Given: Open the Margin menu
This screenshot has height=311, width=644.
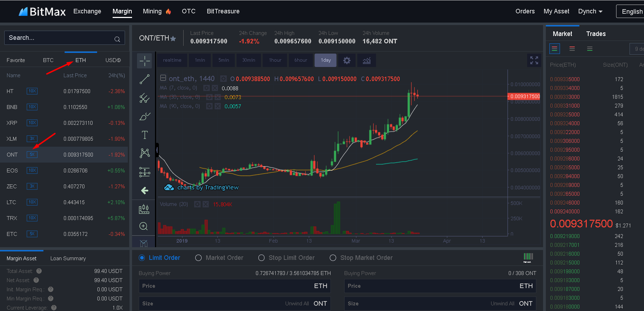Looking at the screenshot, I should [122, 11].
